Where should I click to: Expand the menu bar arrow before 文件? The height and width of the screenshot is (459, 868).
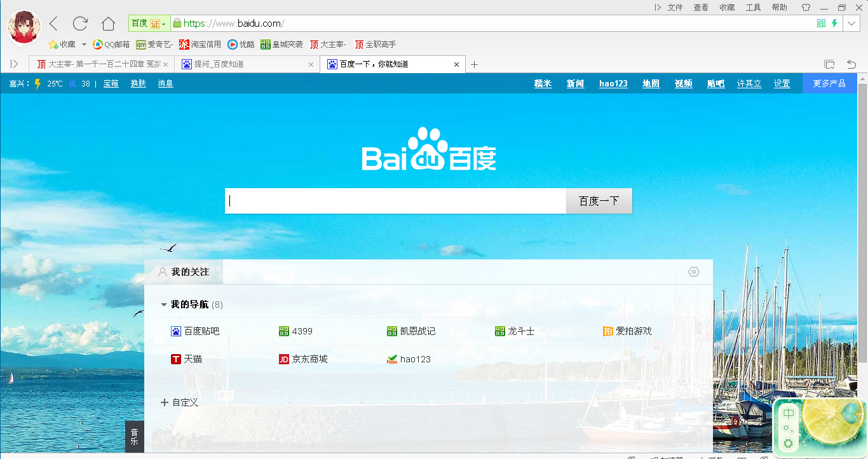click(x=658, y=8)
